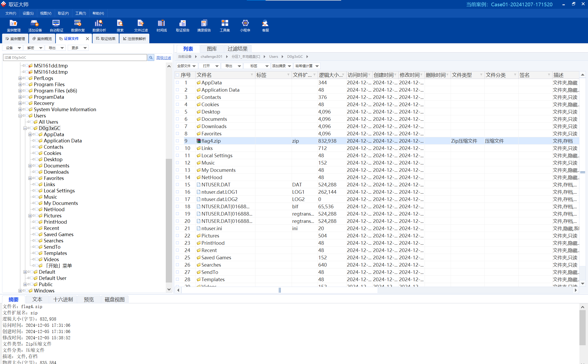Check the box for the Links list row
The height and width of the screenshot is (364, 588).
click(177, 148)
